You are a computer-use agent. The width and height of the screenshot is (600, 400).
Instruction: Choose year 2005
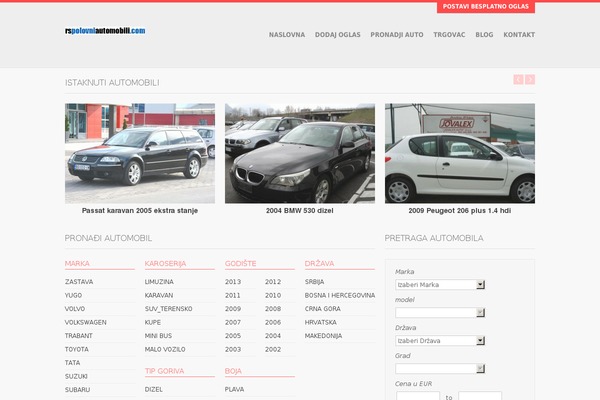pos(233,336)
